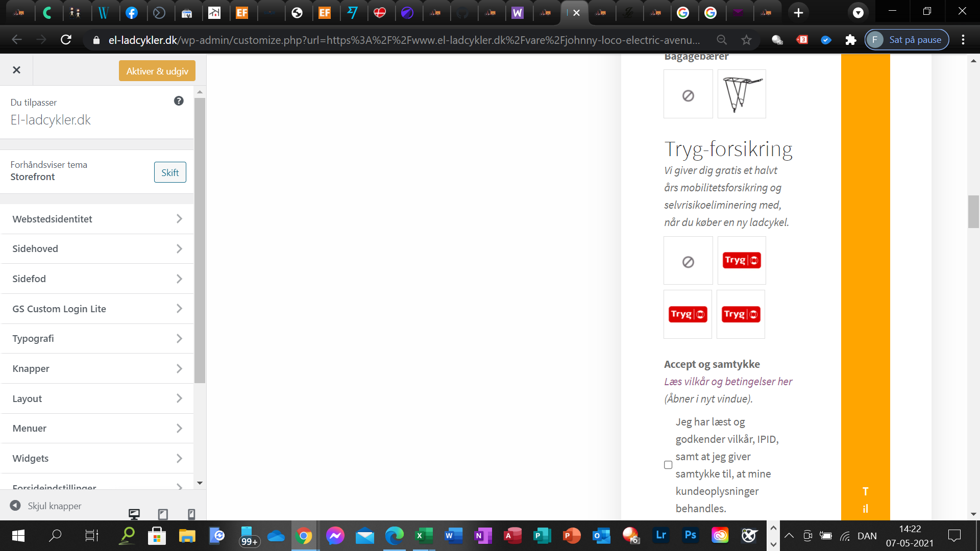
Task: Switch to the desktop preview device
Action: [134, 514]
